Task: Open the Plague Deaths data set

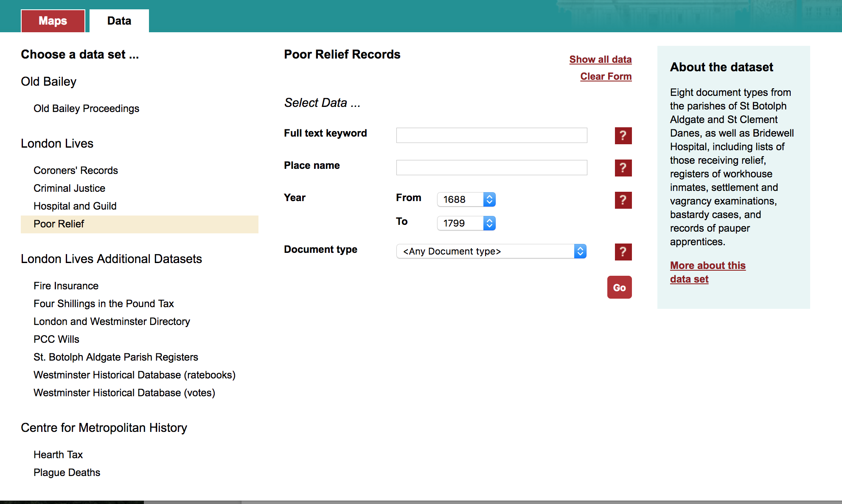Action: pyautogui.click(x=67, y=473)
